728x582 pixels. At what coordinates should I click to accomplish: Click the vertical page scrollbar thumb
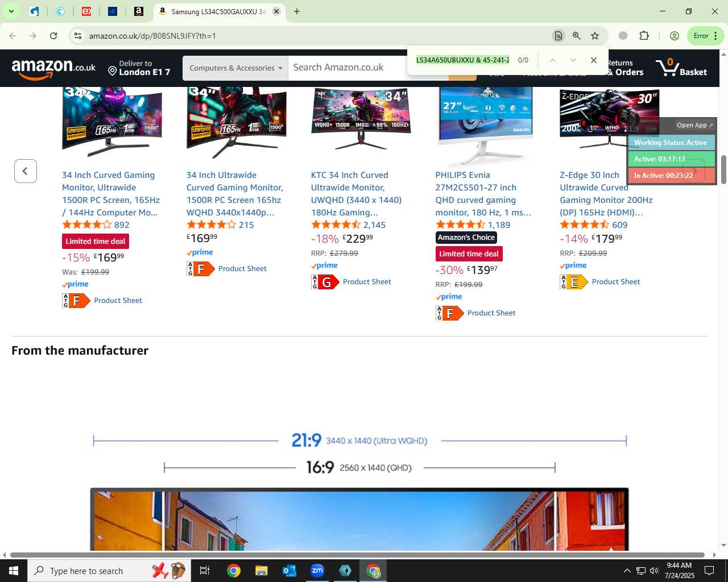[723, 169]
